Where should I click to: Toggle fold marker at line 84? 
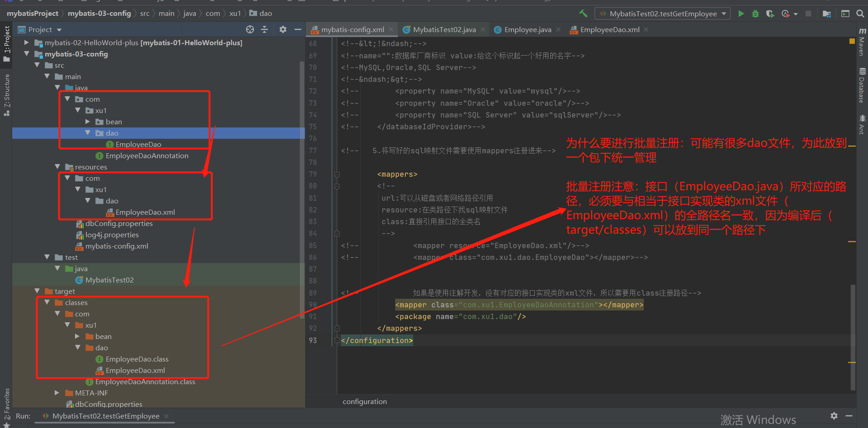click(x=337, y=234)
